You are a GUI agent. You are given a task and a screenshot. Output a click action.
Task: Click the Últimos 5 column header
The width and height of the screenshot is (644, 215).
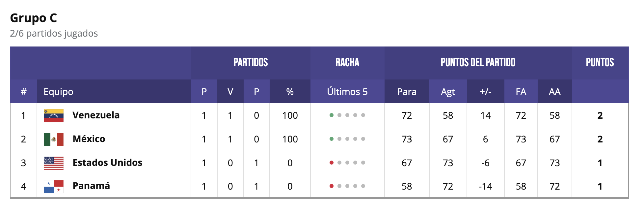coord(347,92)
